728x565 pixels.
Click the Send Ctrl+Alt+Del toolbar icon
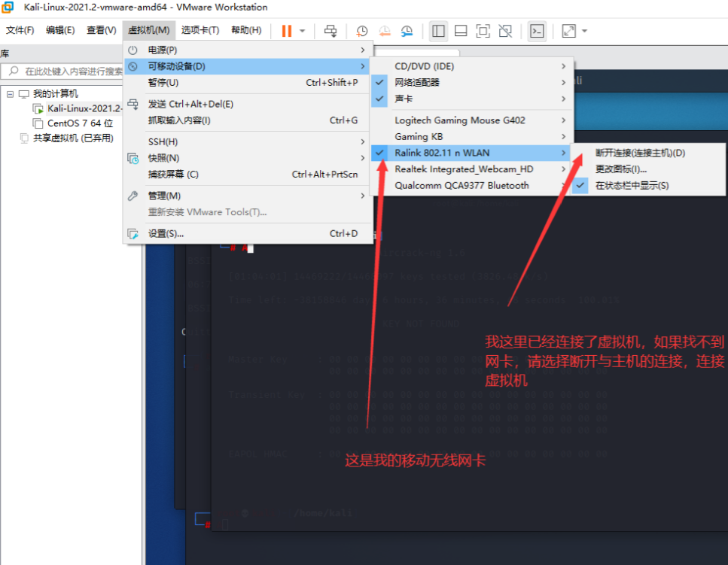click(x=330, y=31)
